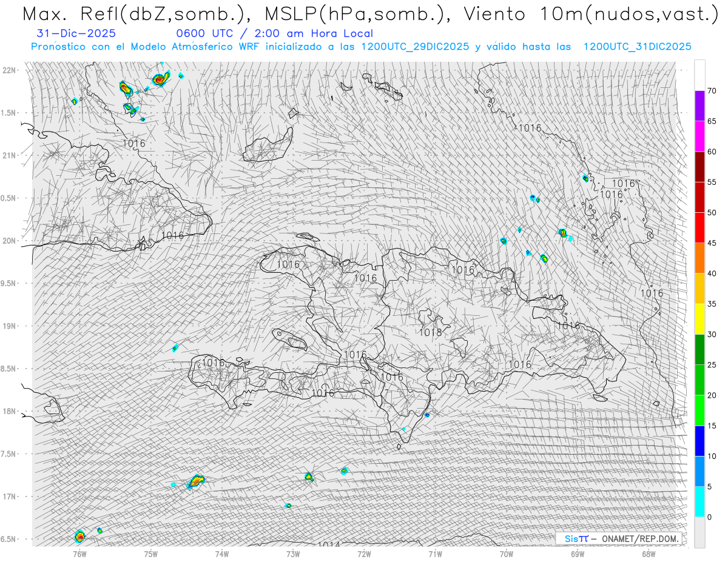The height and width of the screenshot is (562, 728).
Task: Click the colorbar label '10'
Action: click(x=712, y=456)
